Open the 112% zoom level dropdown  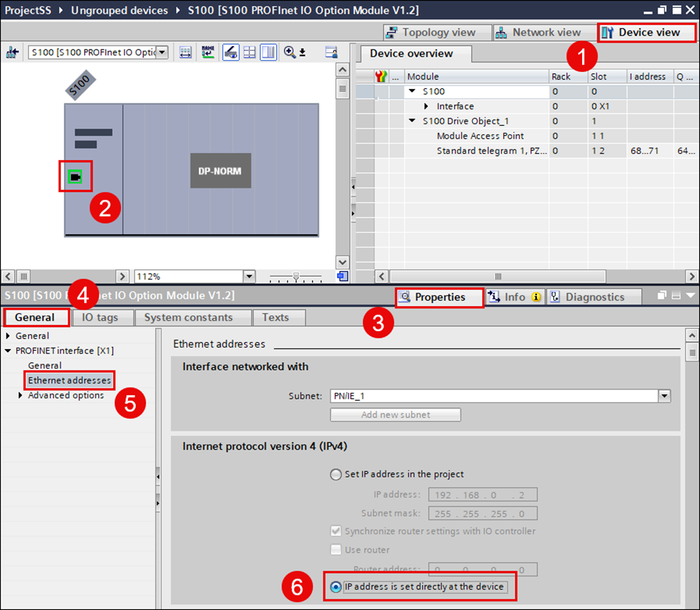click(249, 276)
